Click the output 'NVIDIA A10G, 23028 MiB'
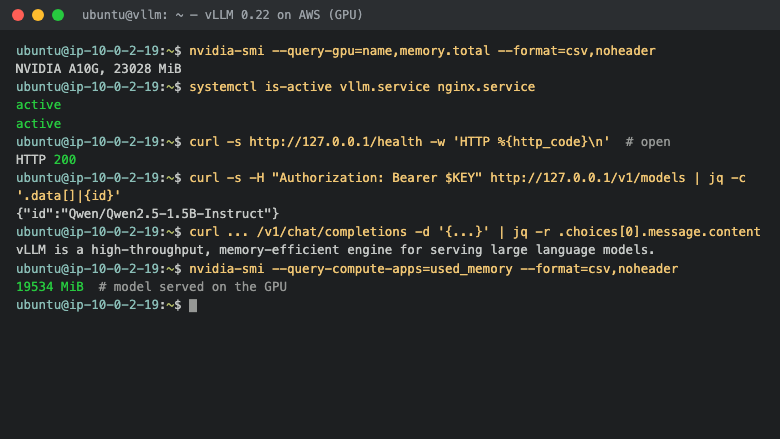This screenshot has height=439, width=780. pyautogui.click(x=98, y=69)
